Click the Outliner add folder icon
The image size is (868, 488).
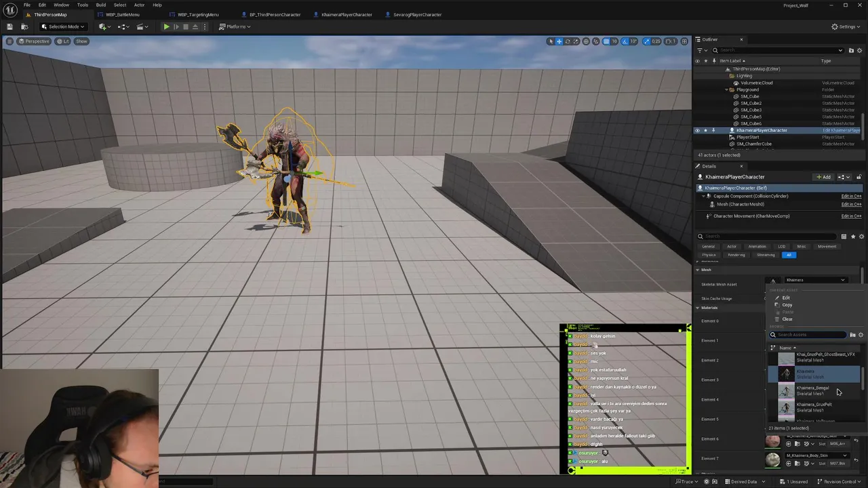850,50
